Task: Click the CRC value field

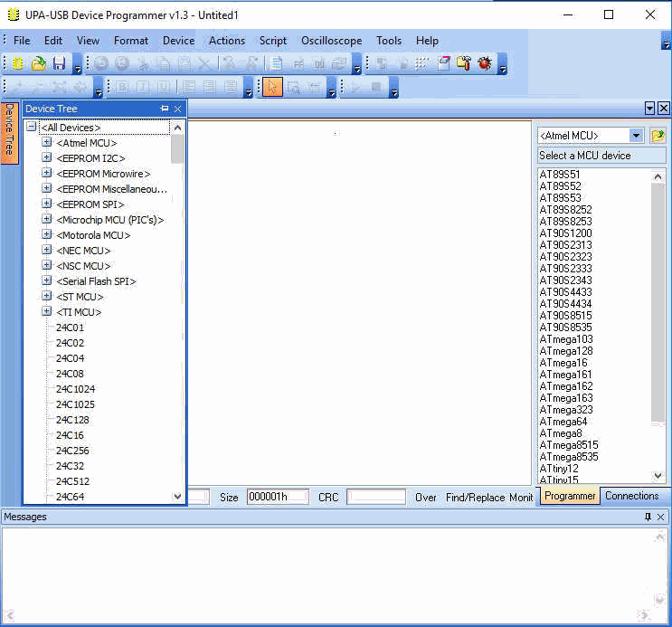Action: point(376,497)
